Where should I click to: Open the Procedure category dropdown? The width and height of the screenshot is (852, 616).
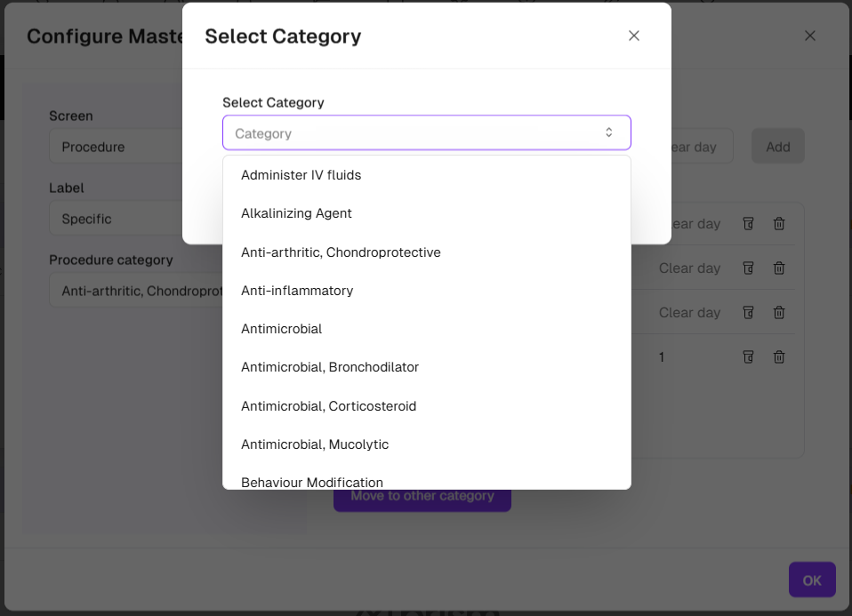point(133,291)
